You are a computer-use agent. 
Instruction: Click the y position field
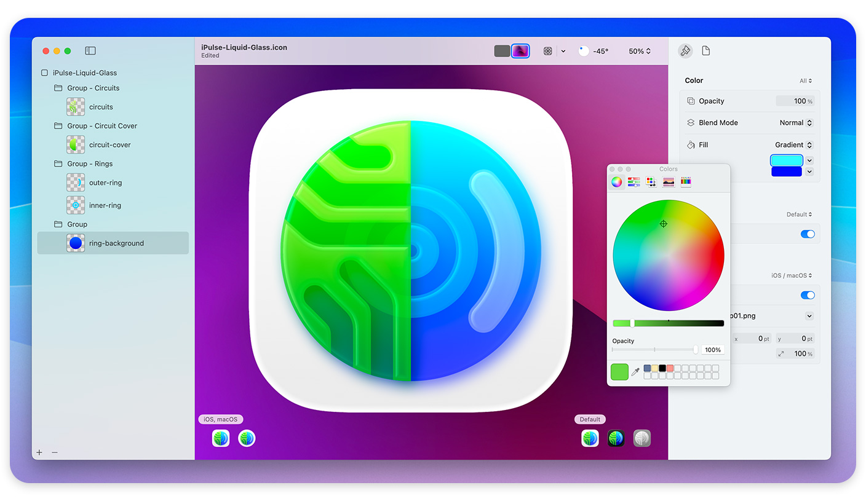coord(795,339)
